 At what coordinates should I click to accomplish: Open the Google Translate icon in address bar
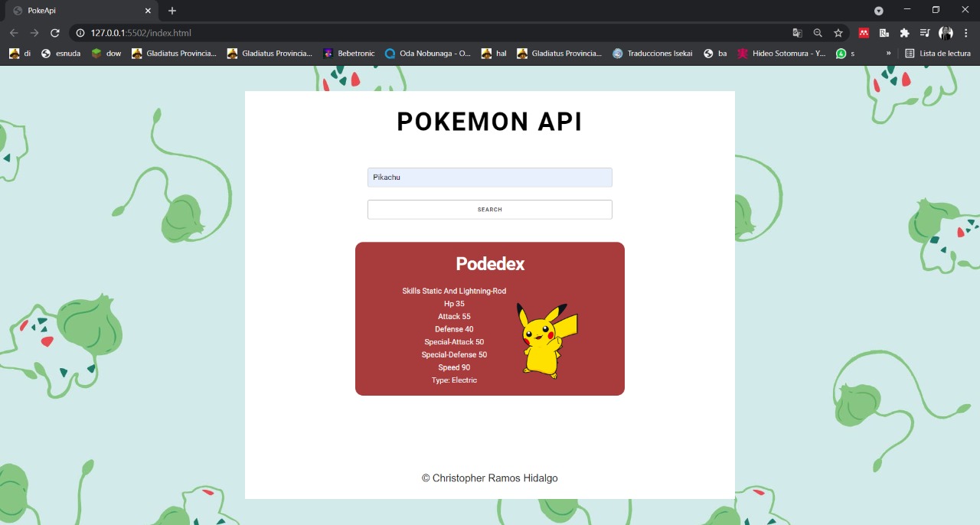797,33
